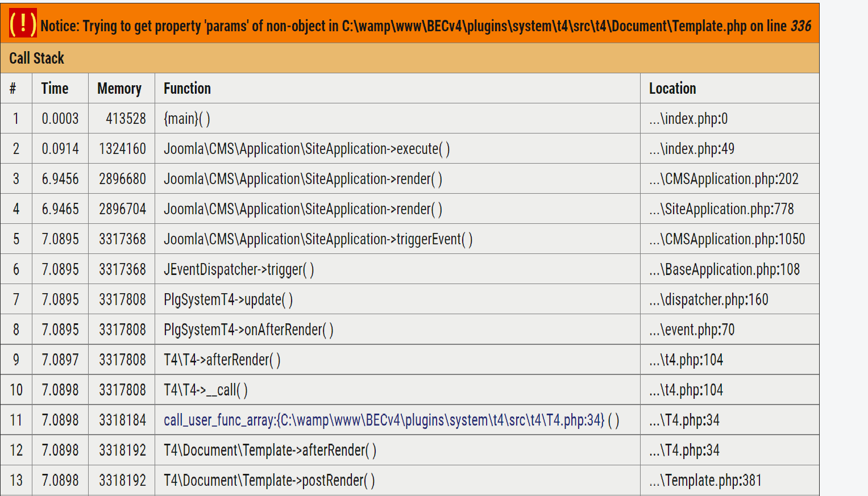868x496 pixels.
Task: Select the {main}() function cell
Action: (x=187, y=119)
